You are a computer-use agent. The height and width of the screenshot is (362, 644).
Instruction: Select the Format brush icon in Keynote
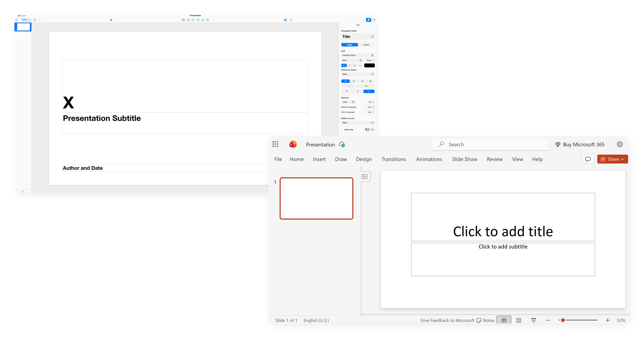pyautogui.click(x=368, y=20)
